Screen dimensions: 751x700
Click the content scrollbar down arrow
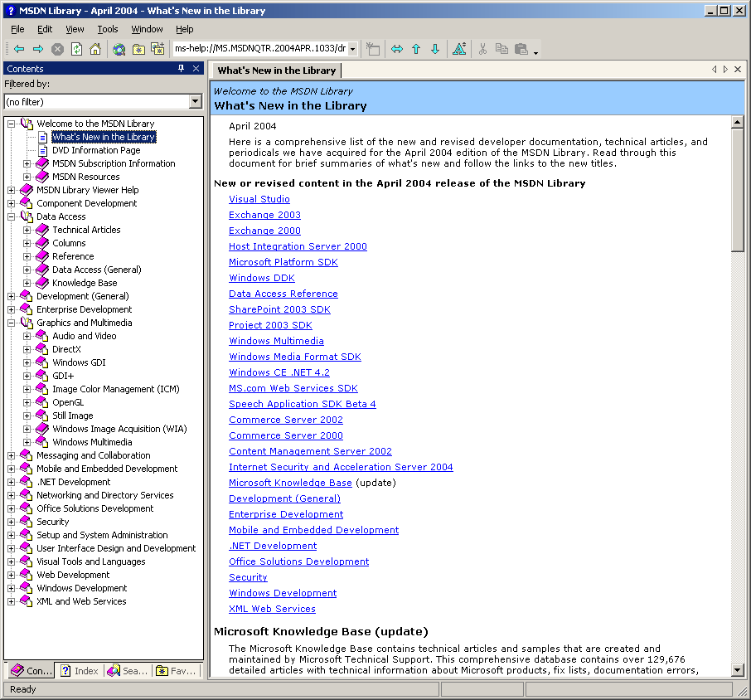pyautogui.click(x=738, y=670)
